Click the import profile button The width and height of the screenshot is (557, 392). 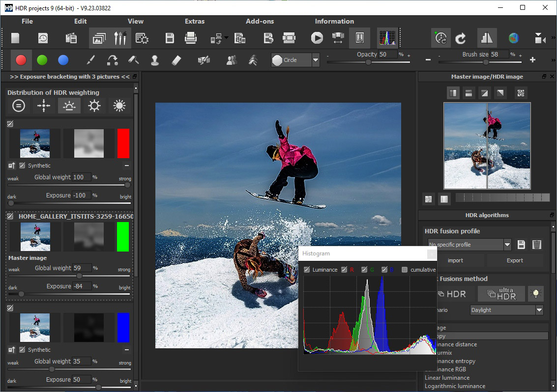[455, 260]
